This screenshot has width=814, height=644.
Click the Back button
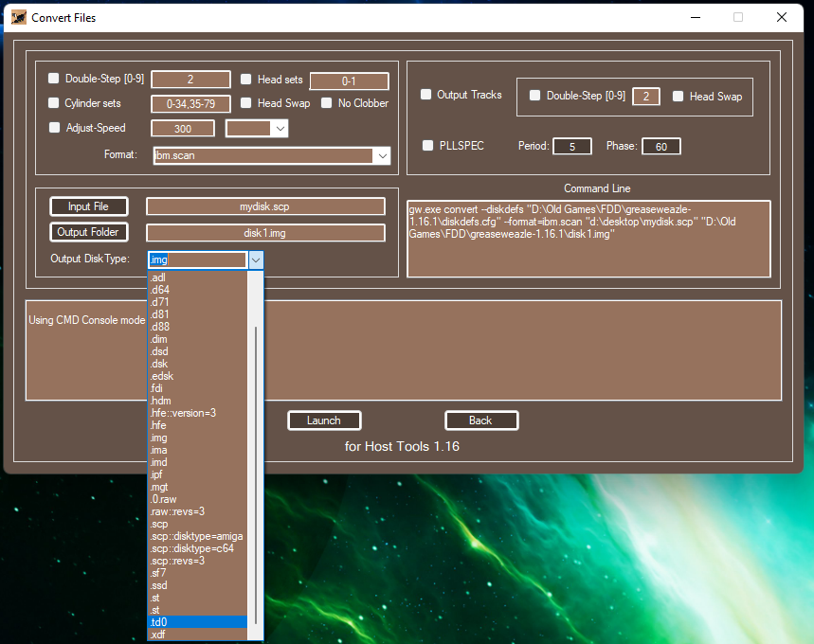(481, 420)
